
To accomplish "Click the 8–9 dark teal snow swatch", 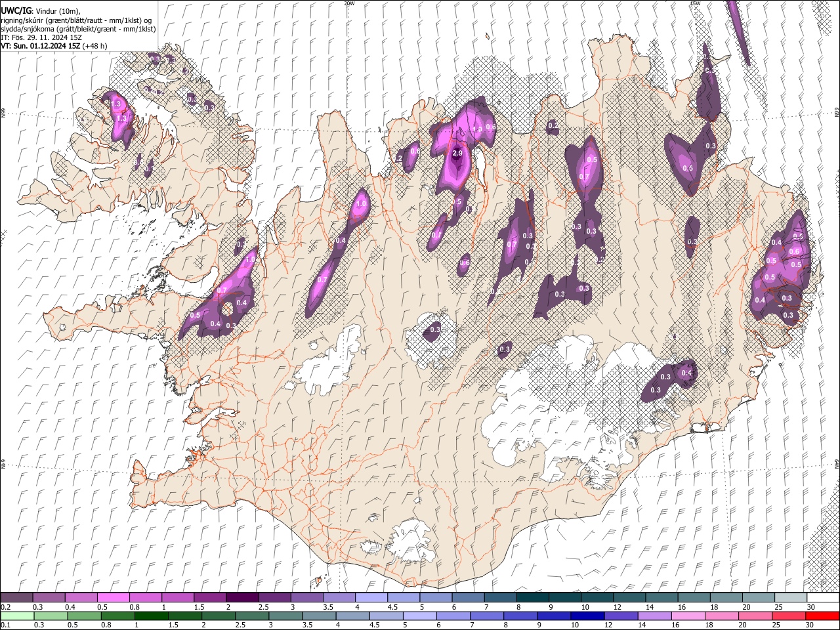I will (532, 598).
